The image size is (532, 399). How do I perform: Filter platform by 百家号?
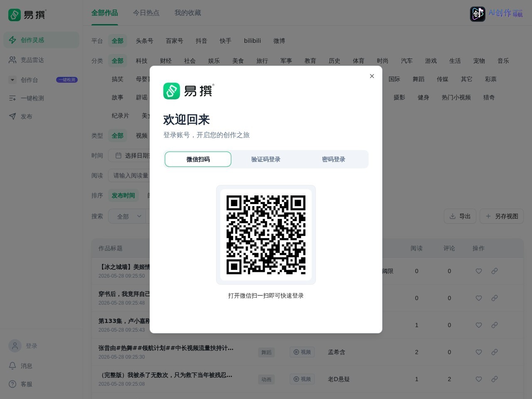click(x=175, y=41)
